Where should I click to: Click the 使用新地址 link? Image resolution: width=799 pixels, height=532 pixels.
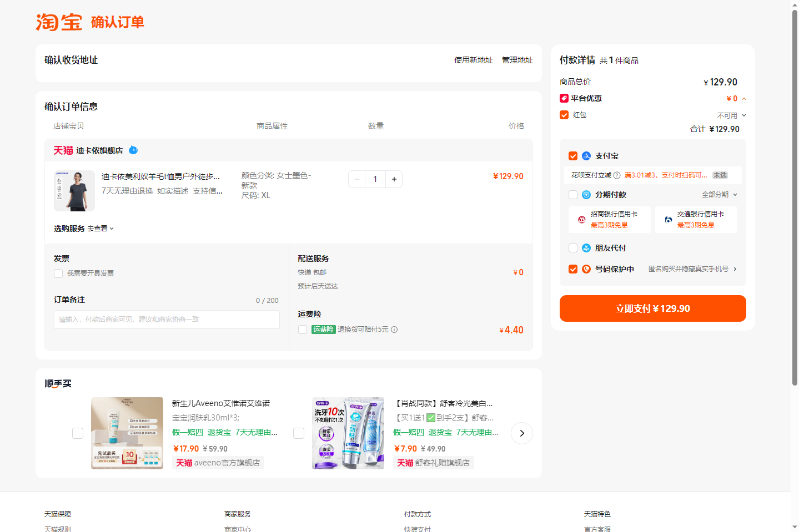point(474,60)
